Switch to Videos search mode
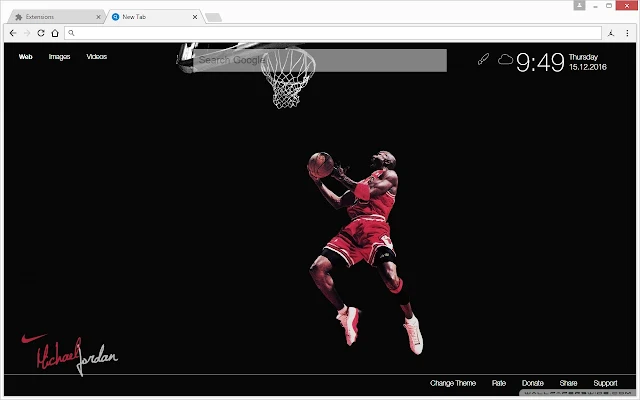This screenshot has height=400, width=640. click(x=96, y=57)
